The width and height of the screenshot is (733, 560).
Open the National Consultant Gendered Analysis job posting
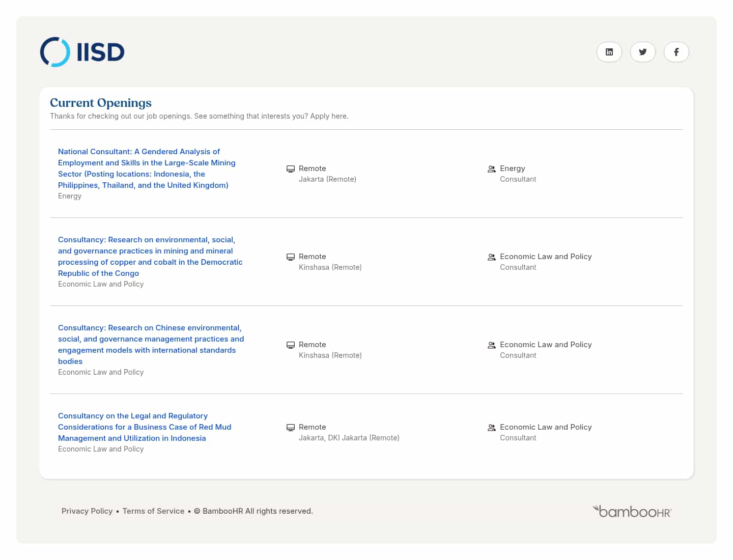pyautogui.click(x=147, y=169)
